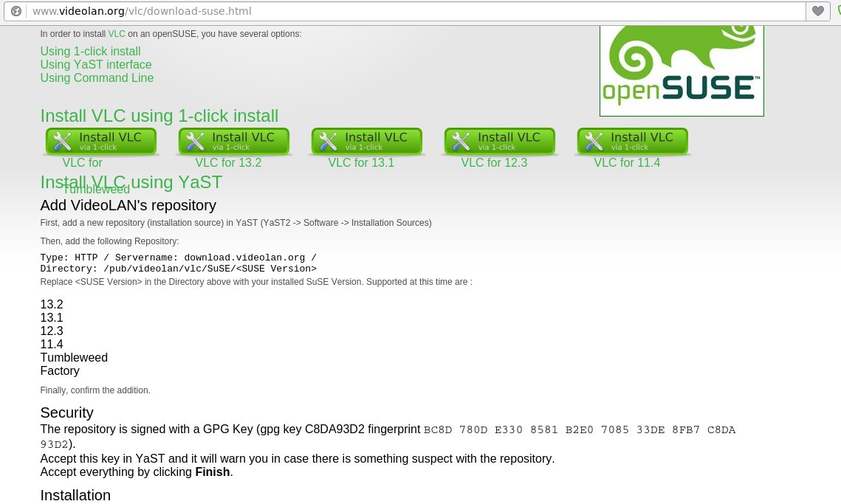
Task: Follow the green VLC link in intro sentence
Action: pos(117,34)
